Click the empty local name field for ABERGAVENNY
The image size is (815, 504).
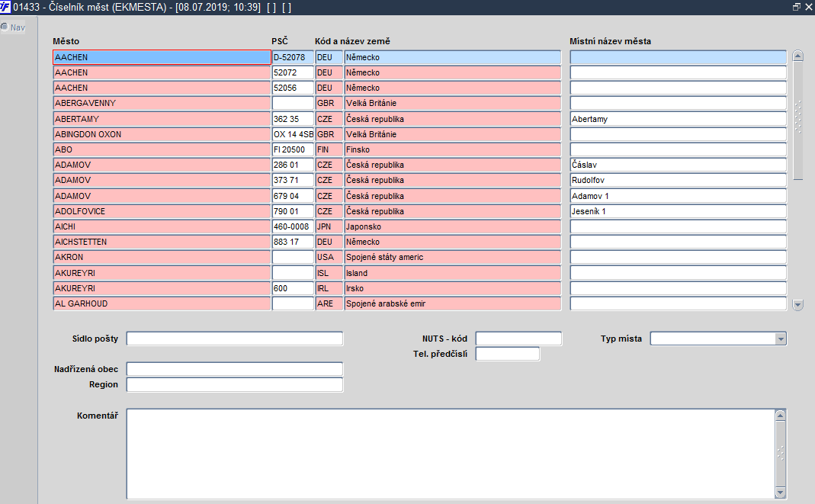[679, 104]
